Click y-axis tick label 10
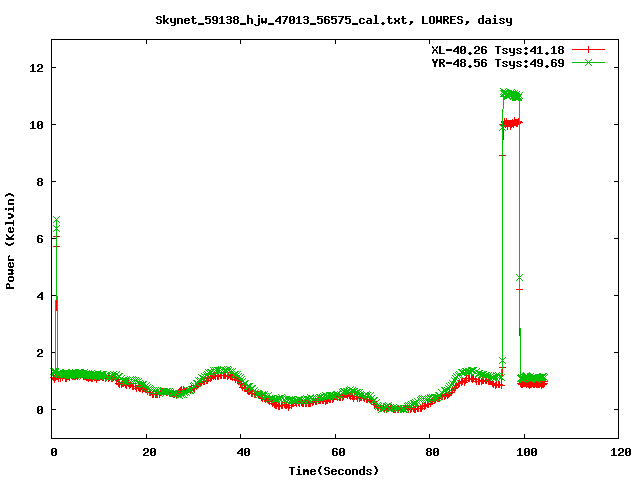640x480 pixels. pos(36,125)
